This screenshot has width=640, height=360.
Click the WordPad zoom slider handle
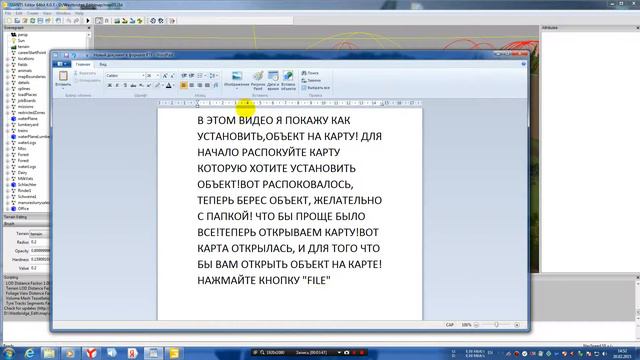(x=496, y=325)
